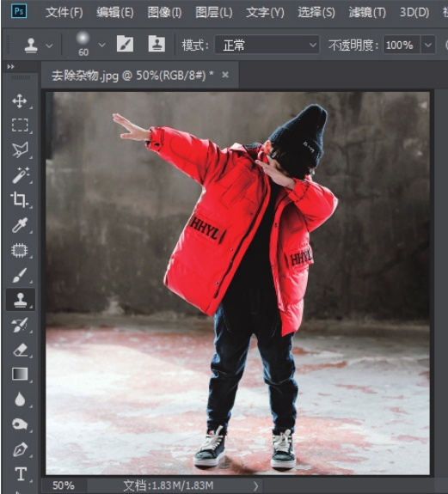Select the Move tool
The height and width of the screenshot is (494, 448).
coord(20,101)
